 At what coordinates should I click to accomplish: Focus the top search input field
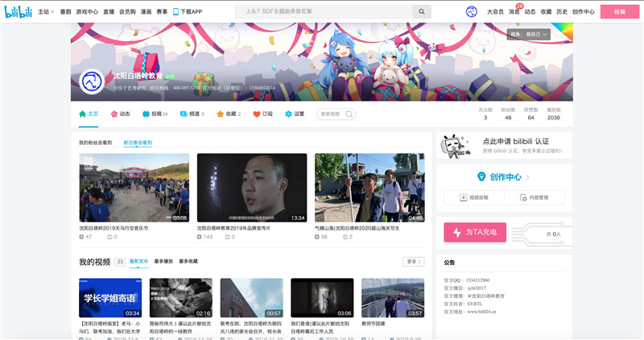pos(324,11)
